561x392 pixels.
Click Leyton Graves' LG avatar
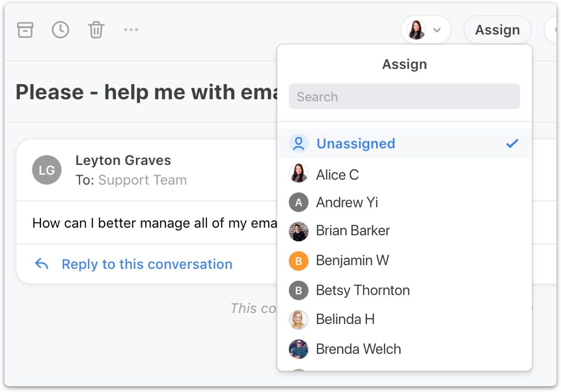click(x=46, y=170)
